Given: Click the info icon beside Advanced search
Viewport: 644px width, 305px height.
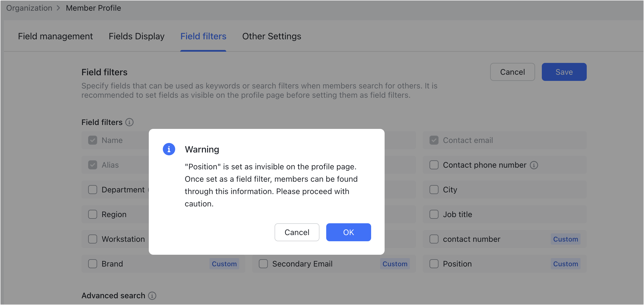Looking at the screenshot, I should (x=152, y=295).
